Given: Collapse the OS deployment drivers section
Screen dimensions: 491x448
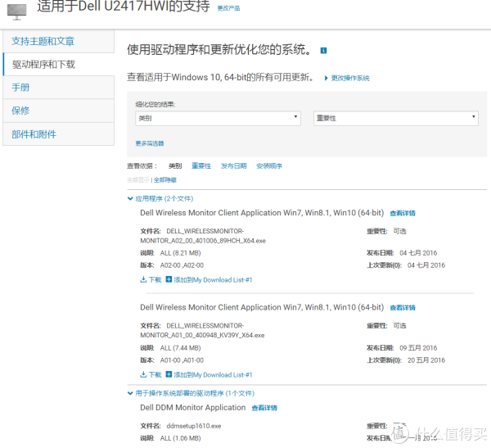Looking at the screenshot, I should [x=191, y=393].
